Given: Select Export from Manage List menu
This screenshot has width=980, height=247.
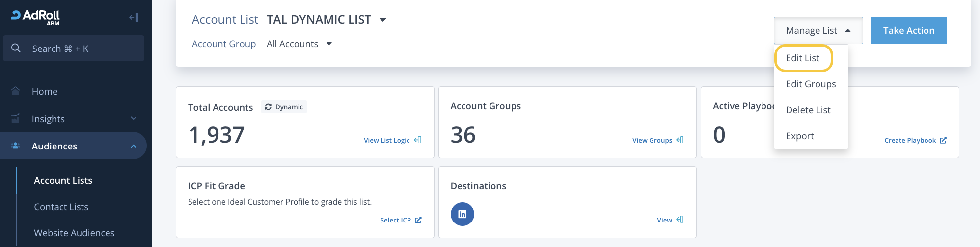Looking at the screenshot, I should tap(800, 136).
